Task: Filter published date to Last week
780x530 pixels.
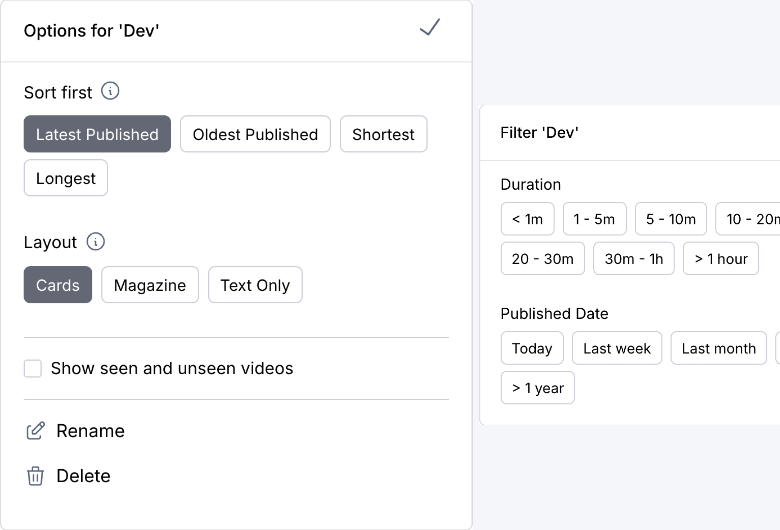Action: pos(617,348)
